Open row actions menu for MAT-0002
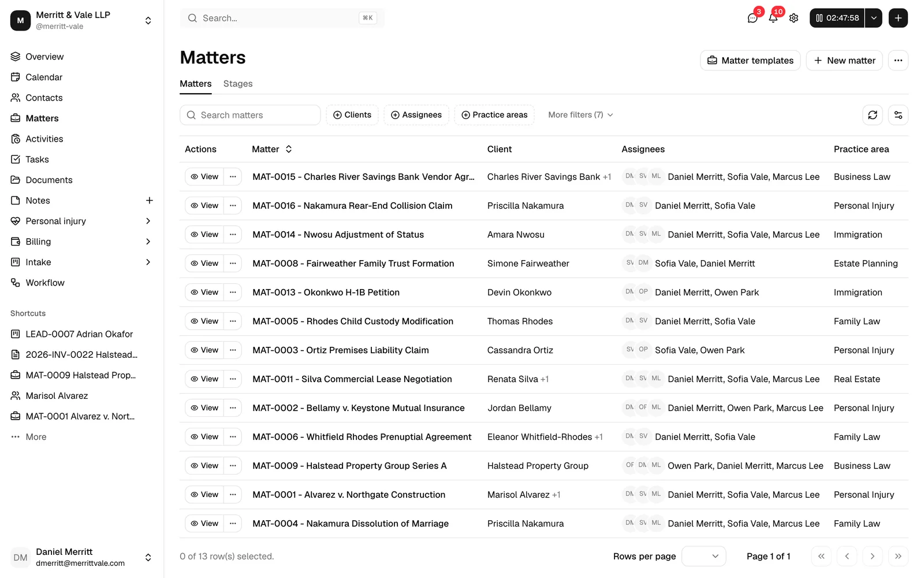This screenshot has width=924, height=578. pos(233,408)
